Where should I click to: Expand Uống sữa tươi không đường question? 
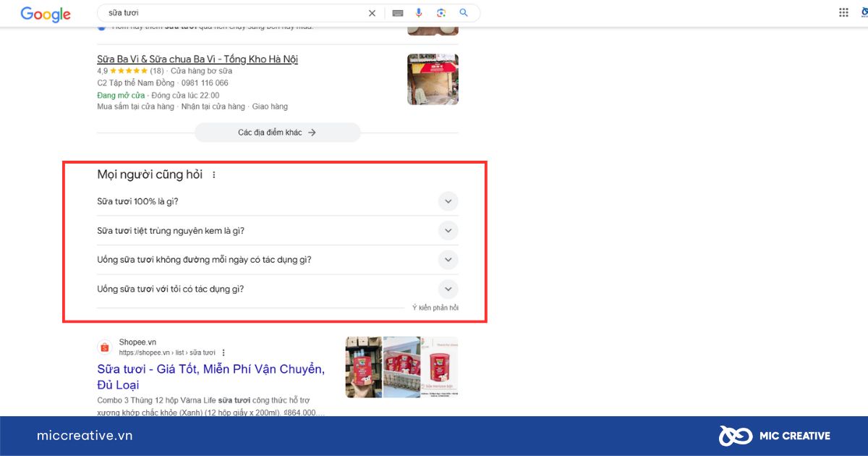pos(278,260)
